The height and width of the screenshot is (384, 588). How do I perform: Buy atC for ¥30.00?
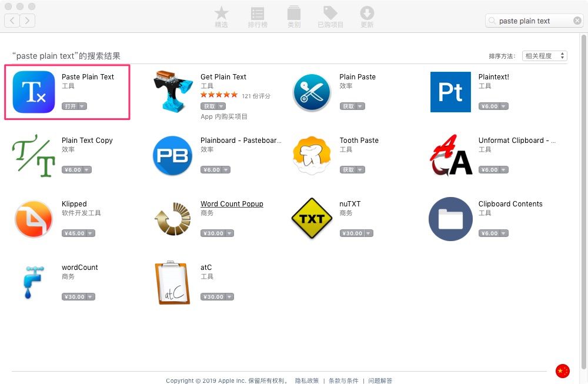click(x=213, y=296)
